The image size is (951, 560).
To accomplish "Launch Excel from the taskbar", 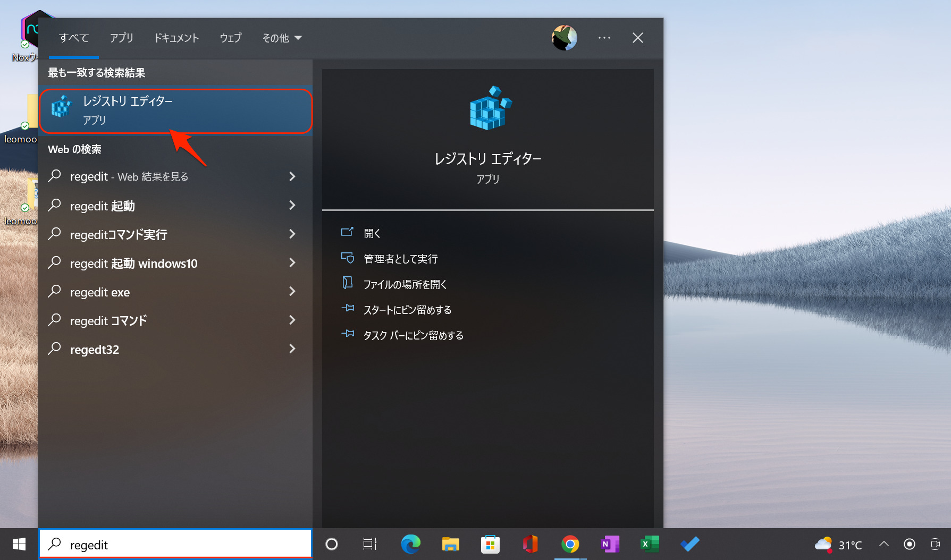I will 650,544.
